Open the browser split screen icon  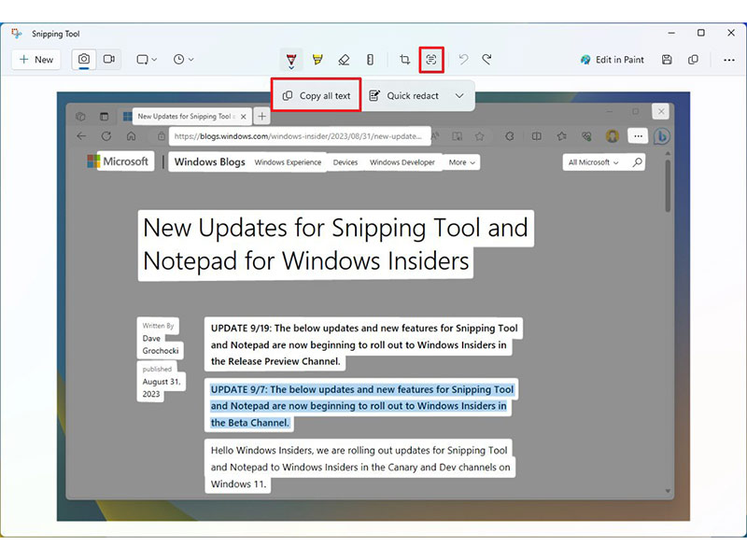536,136
